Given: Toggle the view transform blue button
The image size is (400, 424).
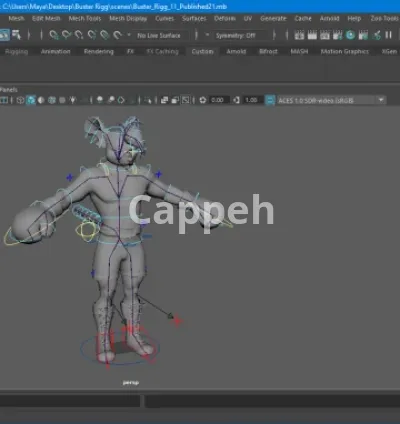Looking at the screenshot, I should coord(270,100).
